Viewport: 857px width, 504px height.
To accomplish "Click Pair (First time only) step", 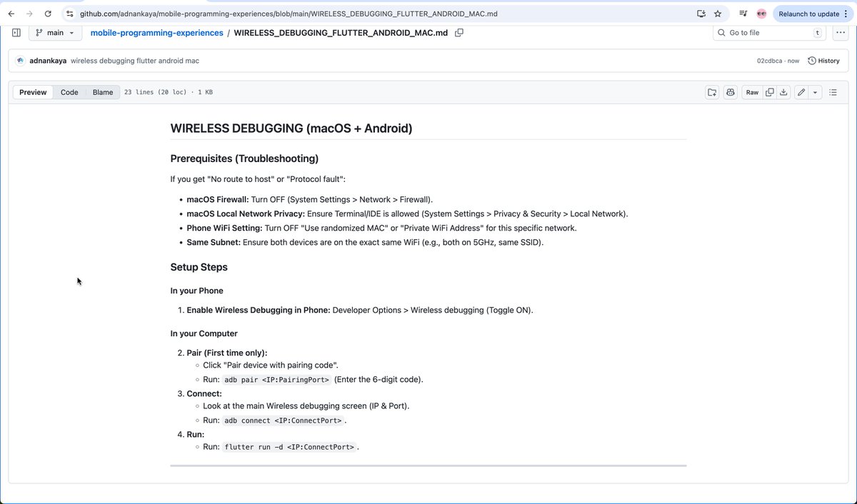I will pos(227,353).
